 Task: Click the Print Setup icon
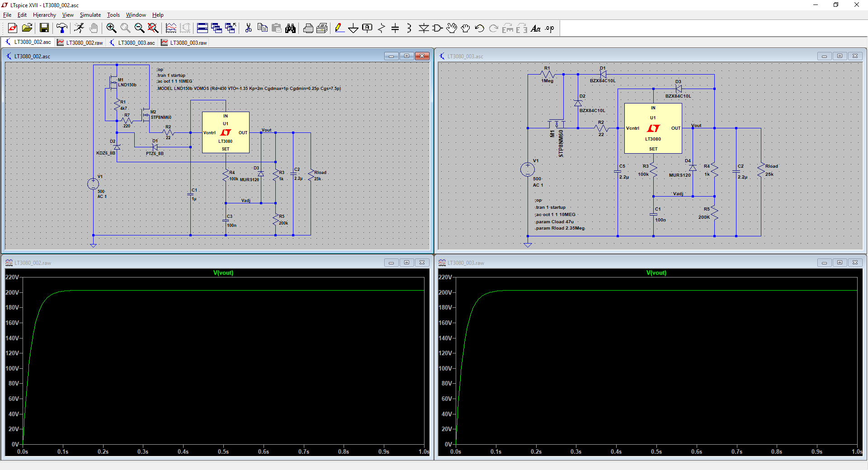(308, 28)
